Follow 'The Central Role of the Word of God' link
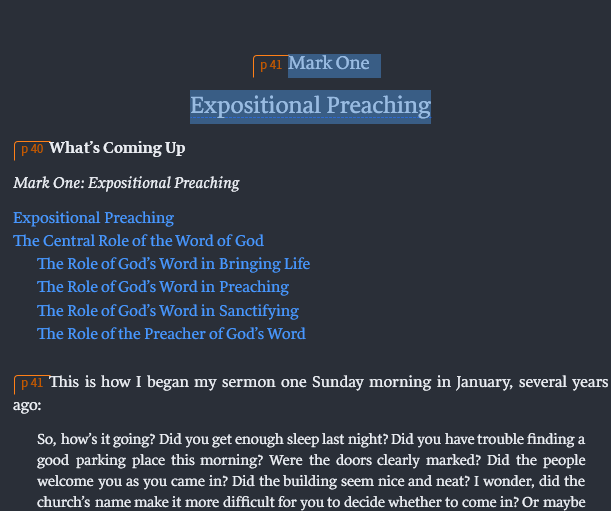This screenshot has height=511, width=611. point(138,241)
